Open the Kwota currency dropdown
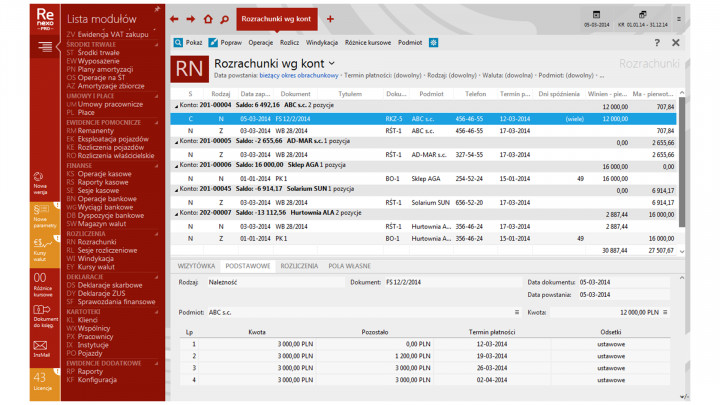720x405 pixels. 663,312
